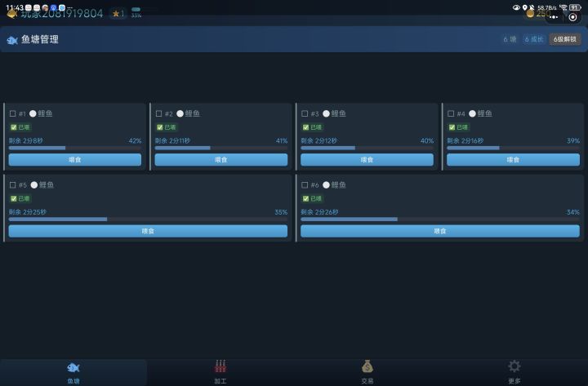Click remaining time 剩余 2分26秒
Screen dimensions: 588x386
pos(319,212)
